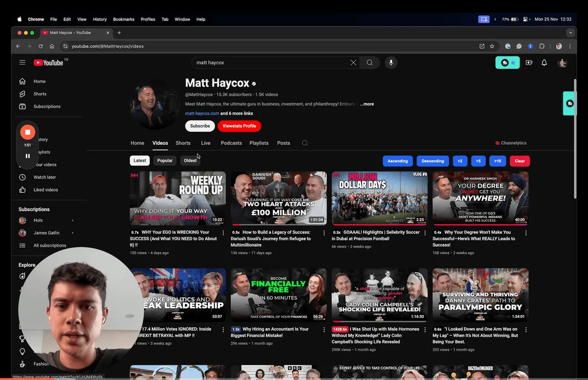Select the Latest filter chip

coord(139,161)
